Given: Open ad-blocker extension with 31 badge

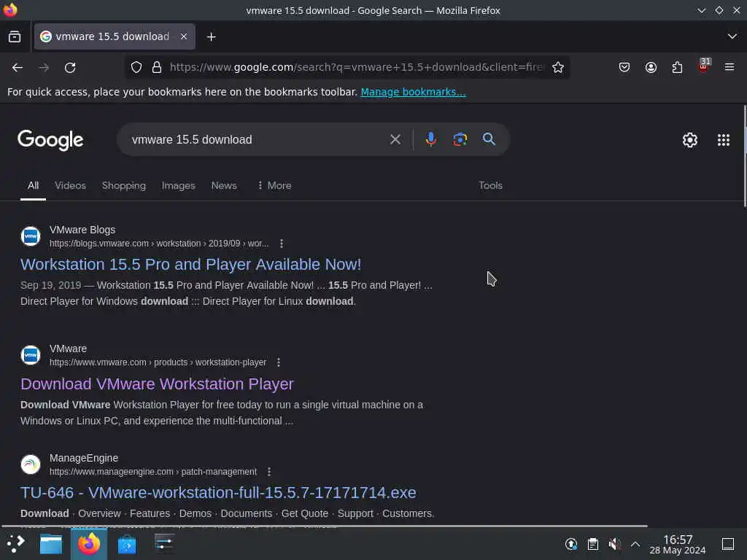Looking at the screenshot, I should [x=704, y=66].
